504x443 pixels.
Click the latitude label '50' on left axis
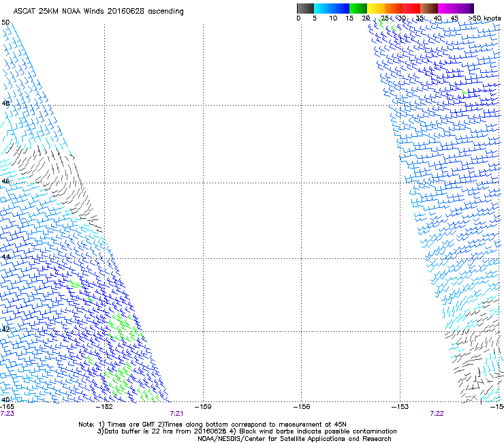5,22
